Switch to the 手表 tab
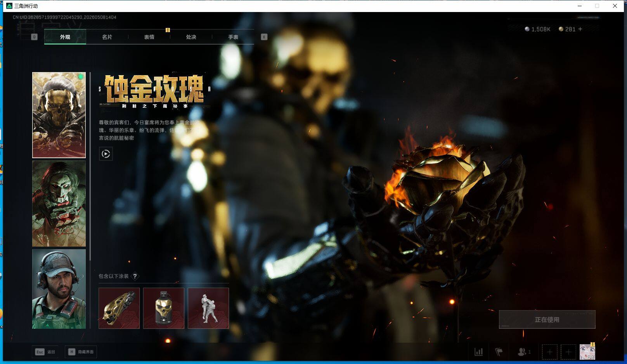 [233, 37]
